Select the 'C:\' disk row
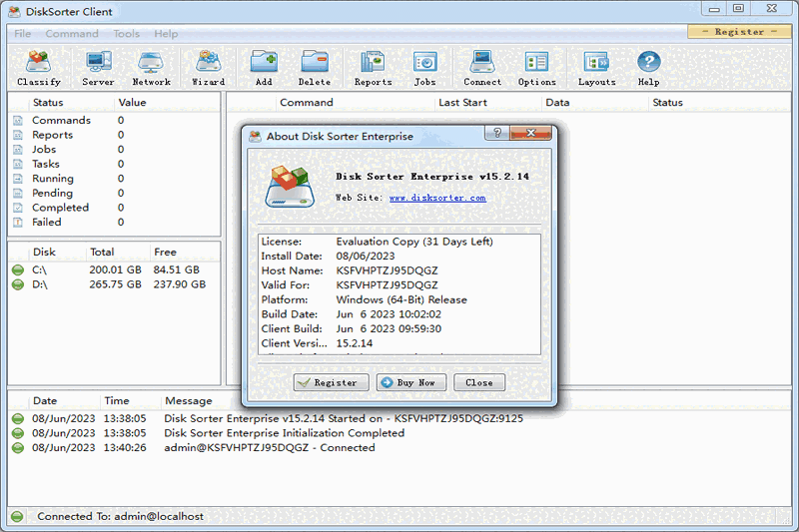 click(114, 269)
